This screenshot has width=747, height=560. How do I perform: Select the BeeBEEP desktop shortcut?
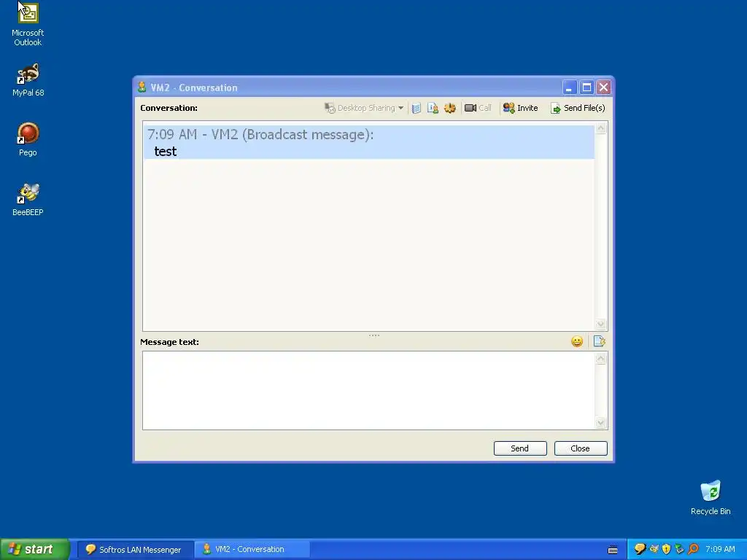coord(28,200)
